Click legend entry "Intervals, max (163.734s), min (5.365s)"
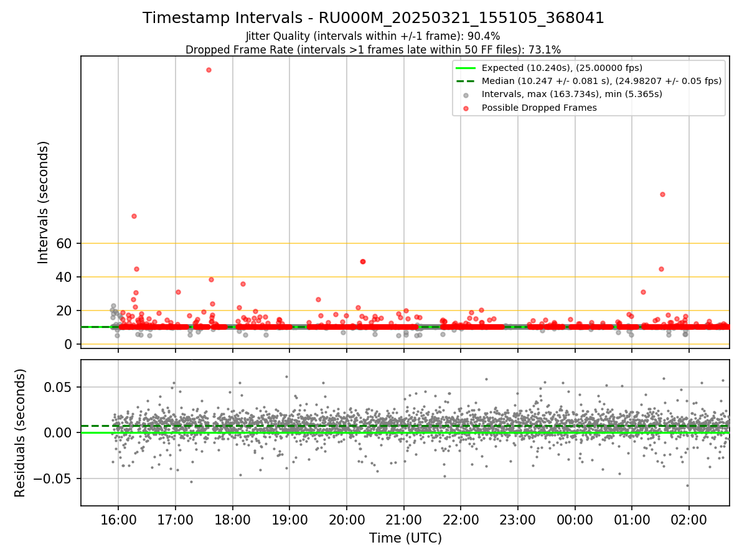This screenshot has width=747, height=560. 571,94
